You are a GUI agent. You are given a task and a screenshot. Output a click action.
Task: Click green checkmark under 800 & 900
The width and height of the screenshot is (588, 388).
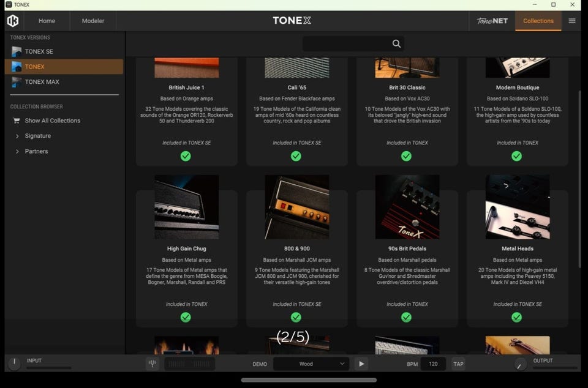pos(296,317)
